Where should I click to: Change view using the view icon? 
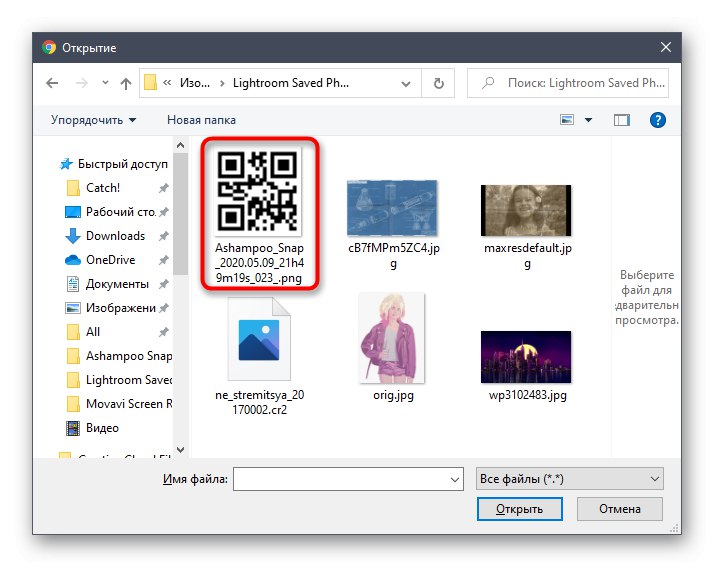[x=567, y=120]
